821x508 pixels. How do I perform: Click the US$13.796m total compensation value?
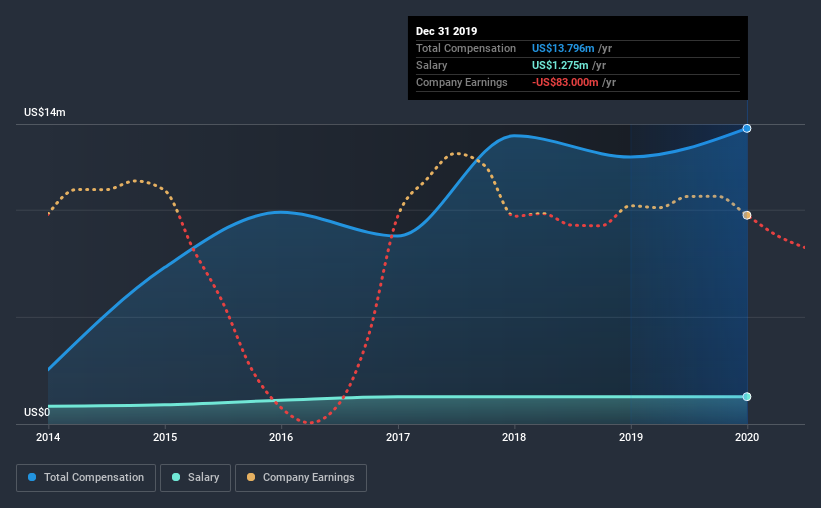coord(563,48)
